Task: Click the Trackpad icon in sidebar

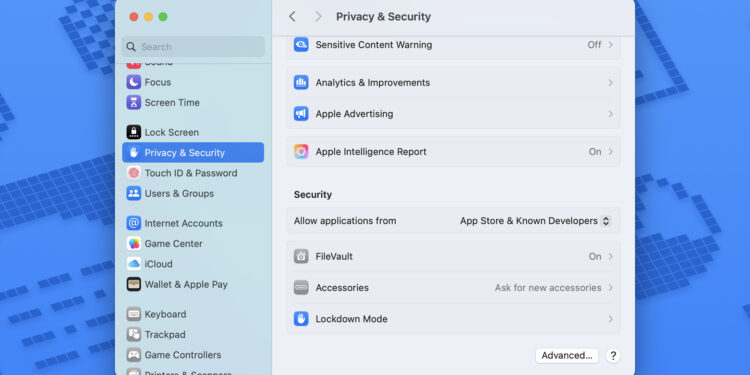Action: pyautogui.click(x=133, y=334)
